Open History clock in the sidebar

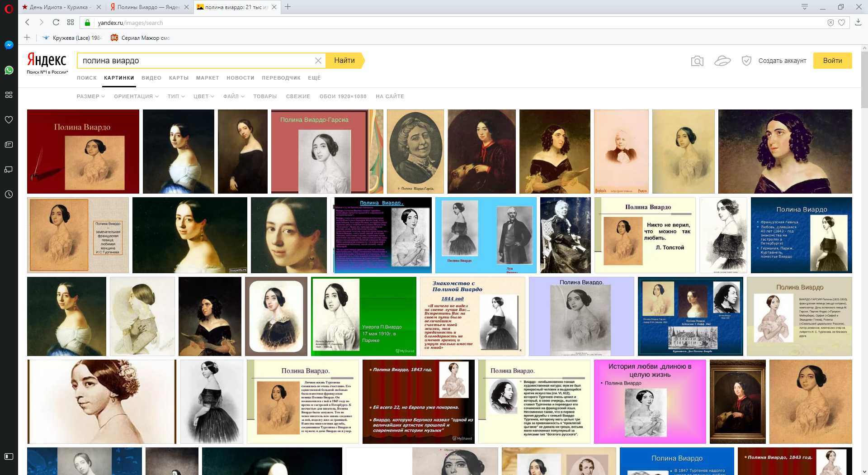point(9,195)
